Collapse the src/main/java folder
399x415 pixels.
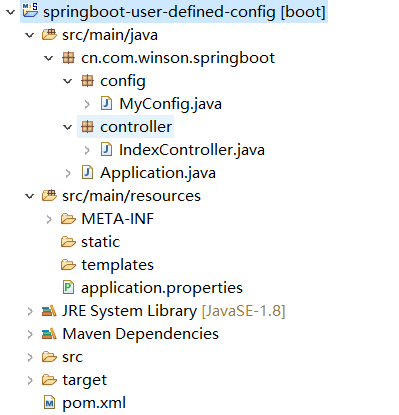pyautogui.click(x=30, y=35)
